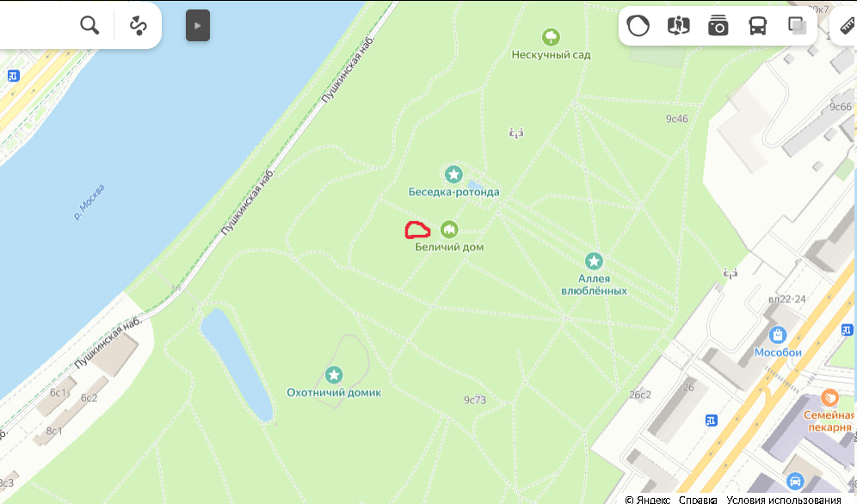Expand the collapsed side panel arrow
Image resolution: width=857 pixels, height=504 pixels.
[198, 26]
